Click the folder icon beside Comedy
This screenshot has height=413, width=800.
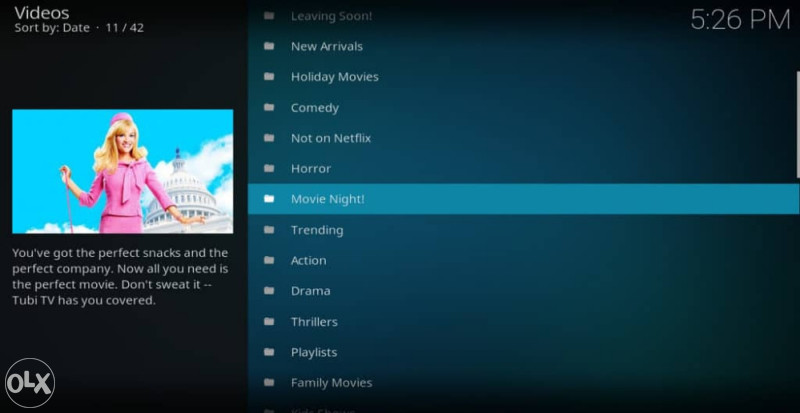(x=269, y=108)
